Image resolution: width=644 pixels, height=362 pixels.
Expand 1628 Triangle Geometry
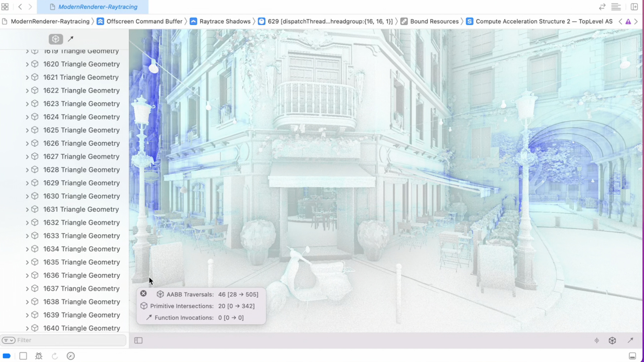(27, 170)
